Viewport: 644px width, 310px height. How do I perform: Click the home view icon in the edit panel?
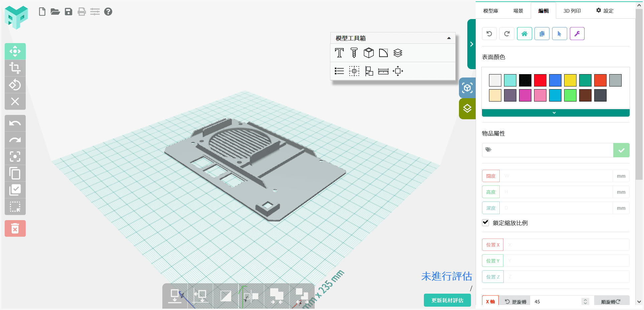tap(524, 33)
